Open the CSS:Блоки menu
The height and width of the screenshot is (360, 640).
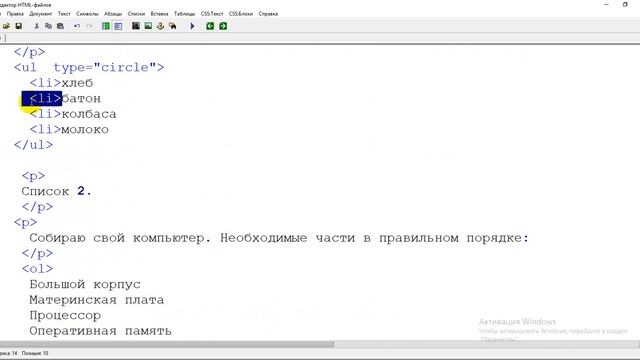(x=241, y=14)
